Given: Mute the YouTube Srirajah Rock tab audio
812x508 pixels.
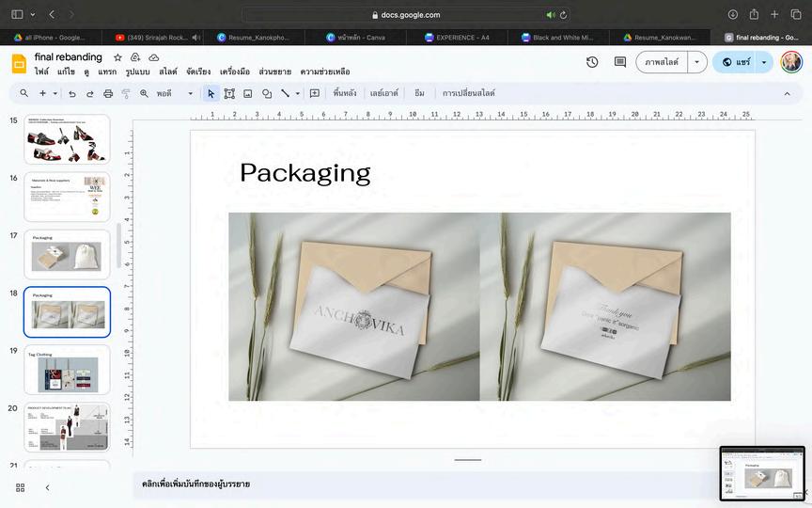Looking at the screenshot, I should (x=195, y=38).
